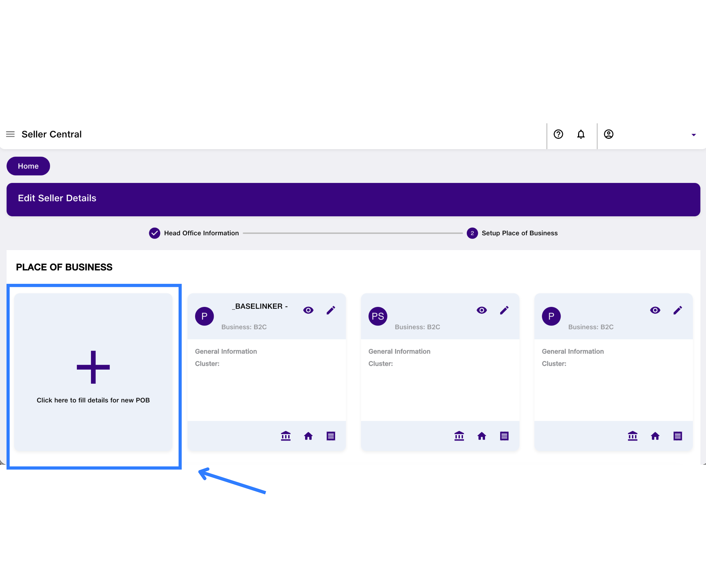The width and height of the screenshot is (706, 588).
Task: Select the bank icon on the BASELINKER card
Action: click(286, 435)
